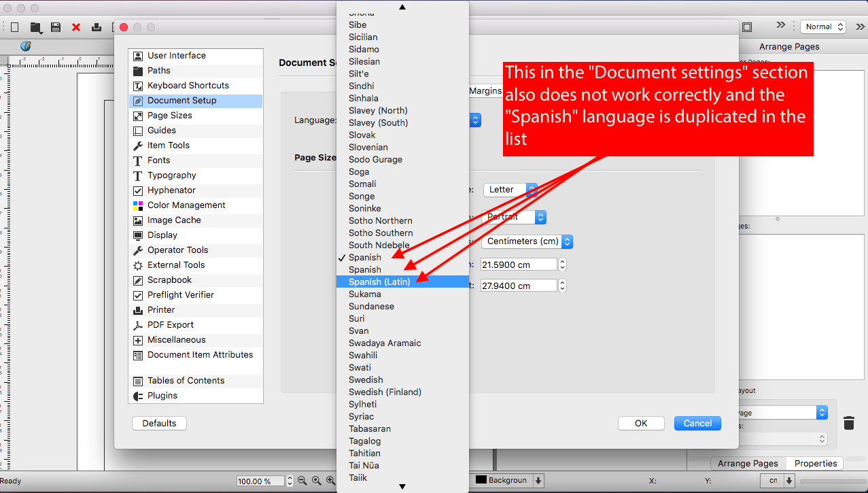
Task: Click the frame icon beside the toolbar overflow
Action: 747,27
